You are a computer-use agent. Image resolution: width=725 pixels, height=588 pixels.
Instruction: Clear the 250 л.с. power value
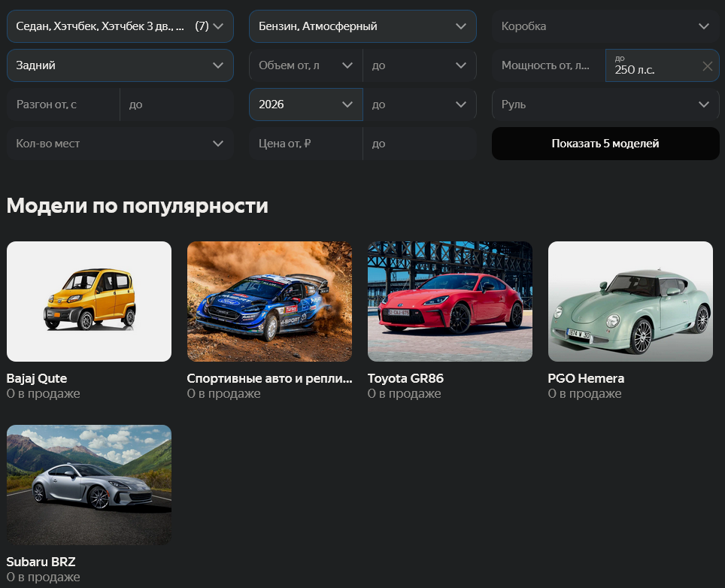click(708, 66)
